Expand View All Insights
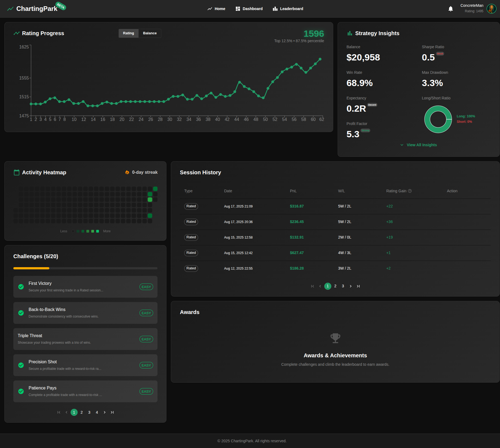Viewport: 500px width, 448px height. (419, 145)
